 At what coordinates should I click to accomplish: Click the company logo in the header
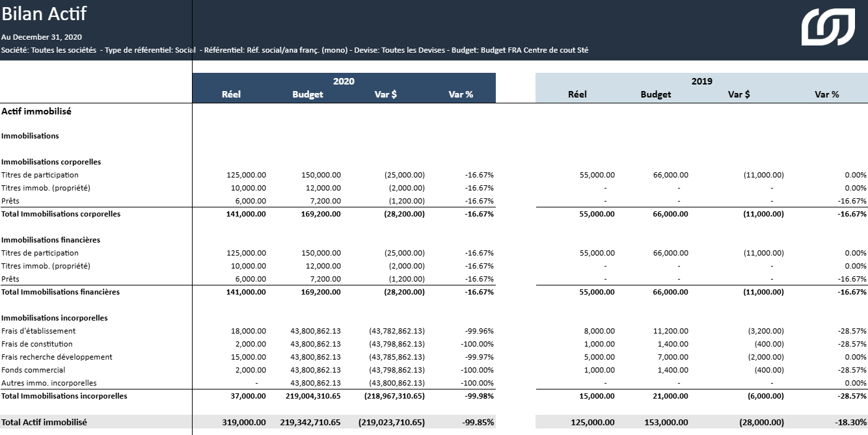click(x=828, y=27)
